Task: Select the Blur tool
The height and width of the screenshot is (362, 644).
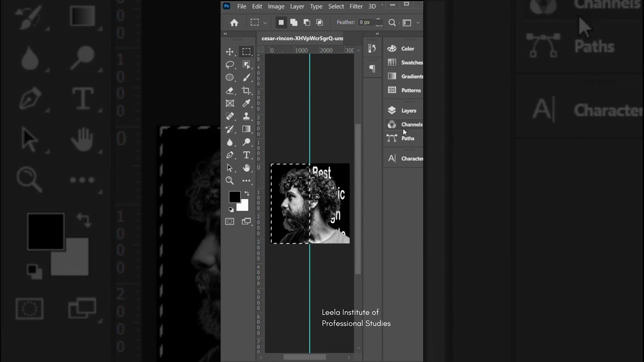Action: click(x=230, y=142)
